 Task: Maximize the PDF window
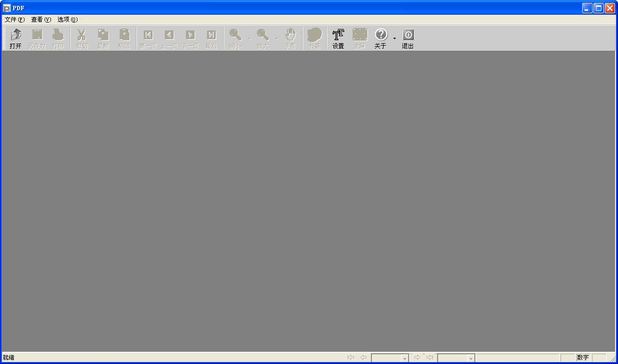coord(598,8)
